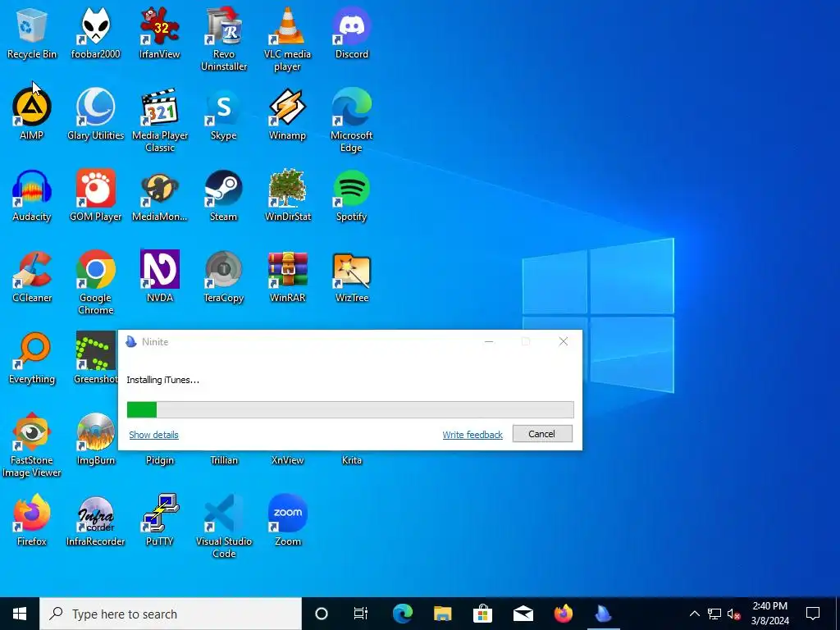Click the Glary Utilities shortcut
Image resolution: width=840 pixels, height=630 pixels.
click(95, 114)
